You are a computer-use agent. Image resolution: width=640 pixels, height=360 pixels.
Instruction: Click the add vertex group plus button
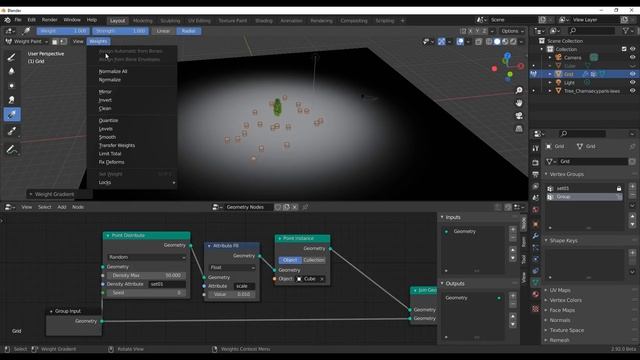tap(632, 187)
